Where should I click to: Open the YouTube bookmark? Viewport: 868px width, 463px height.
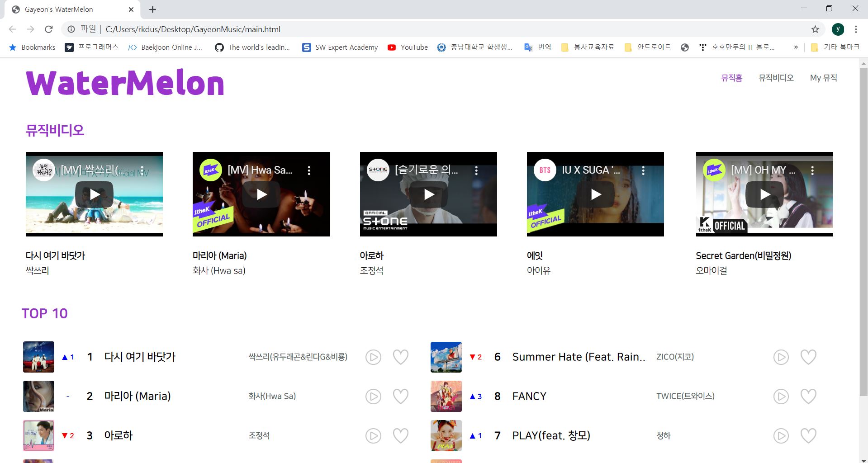(x=408, y=47)
